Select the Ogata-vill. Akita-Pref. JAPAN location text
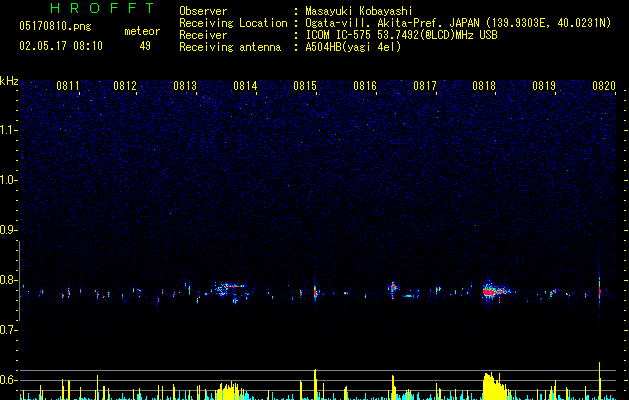The height and width of the screenshot is (400, 629). click(x=458, y=23)
